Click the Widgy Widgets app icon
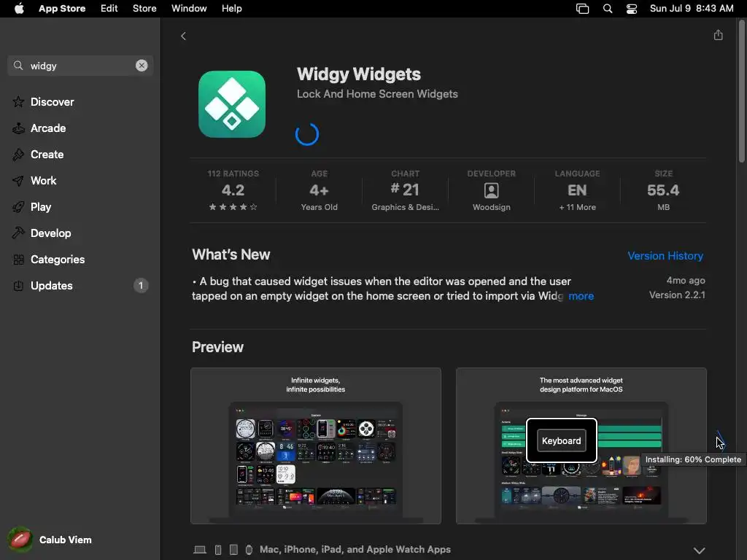 pyautogui.click(x=232, y=104)
